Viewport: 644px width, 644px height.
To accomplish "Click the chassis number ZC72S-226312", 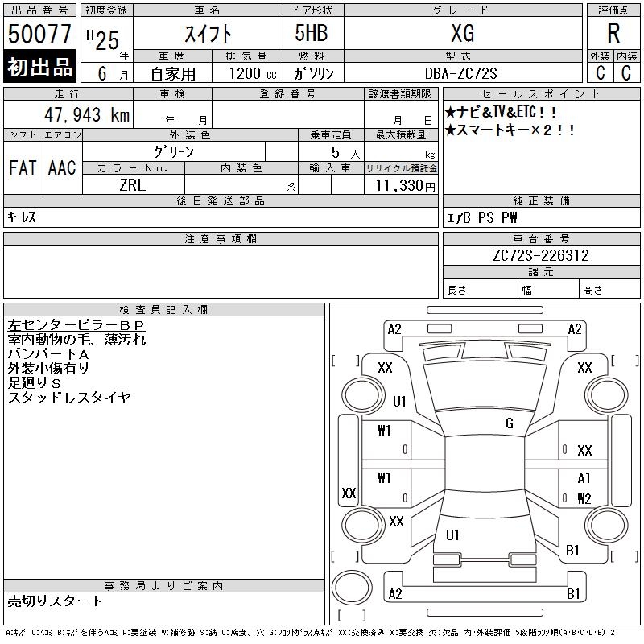I will [541, 255].
